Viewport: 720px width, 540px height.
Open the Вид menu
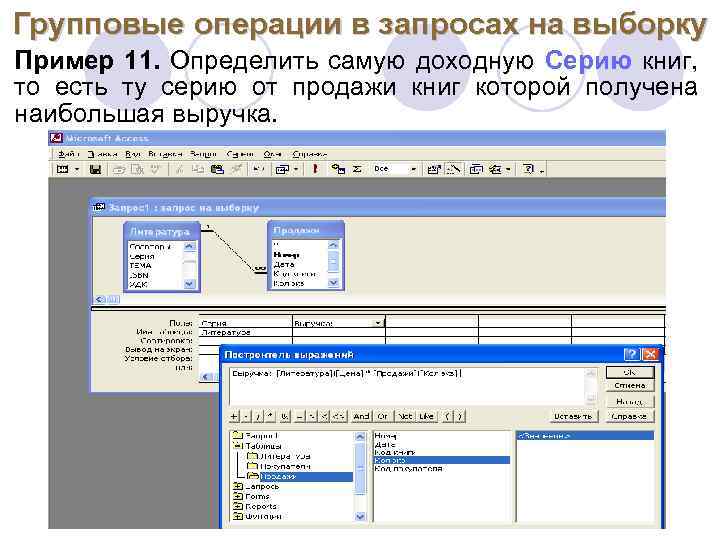[133, 154]
